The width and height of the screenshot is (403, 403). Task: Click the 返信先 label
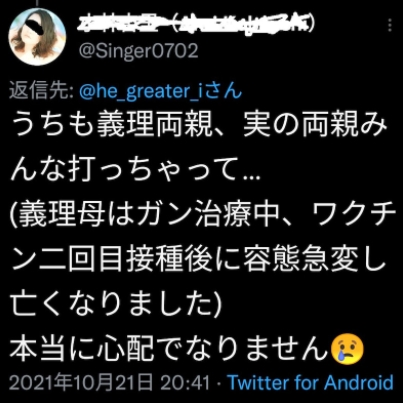point(41,91)
